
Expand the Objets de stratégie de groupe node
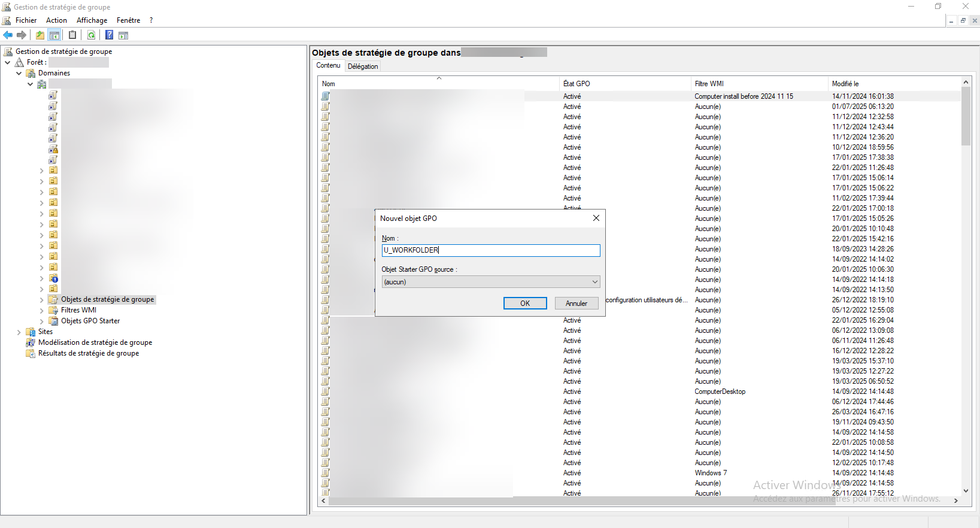coord(41,300)
